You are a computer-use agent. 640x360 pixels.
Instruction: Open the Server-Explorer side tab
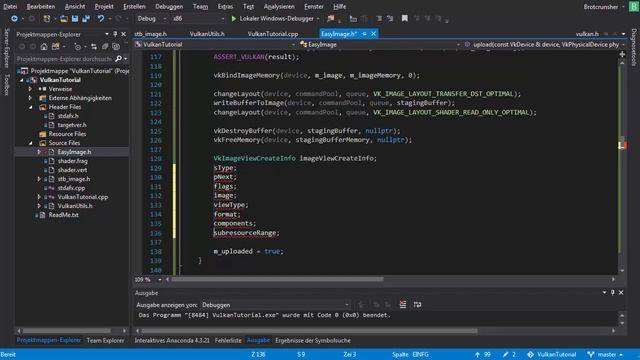[x=7, y=48]
